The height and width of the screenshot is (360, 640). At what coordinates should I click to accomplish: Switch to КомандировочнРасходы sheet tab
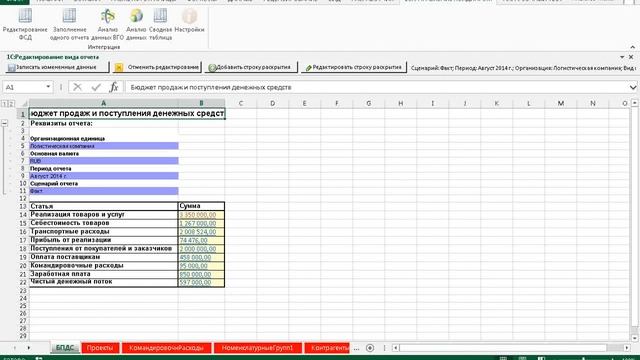(166, 348)
